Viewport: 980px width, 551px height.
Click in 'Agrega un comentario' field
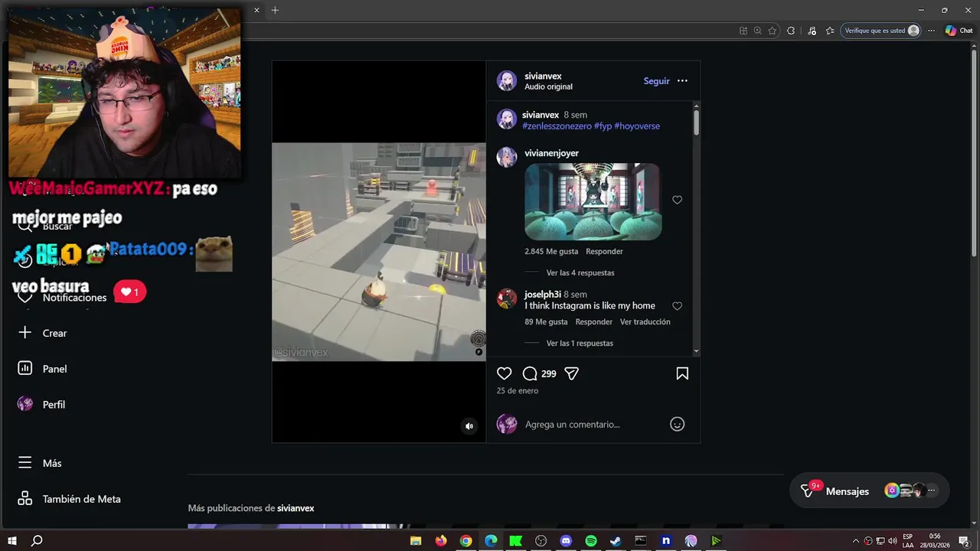593,424
